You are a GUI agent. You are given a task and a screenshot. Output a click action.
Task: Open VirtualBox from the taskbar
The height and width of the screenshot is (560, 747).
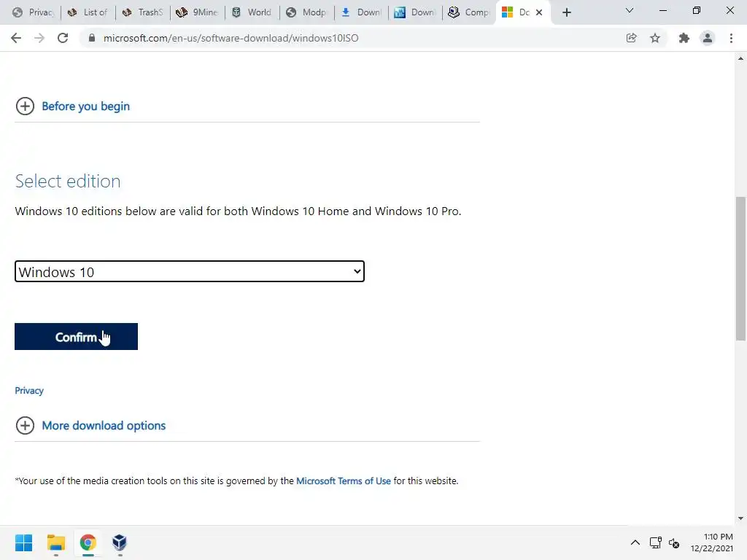click(x=120, y=542)
